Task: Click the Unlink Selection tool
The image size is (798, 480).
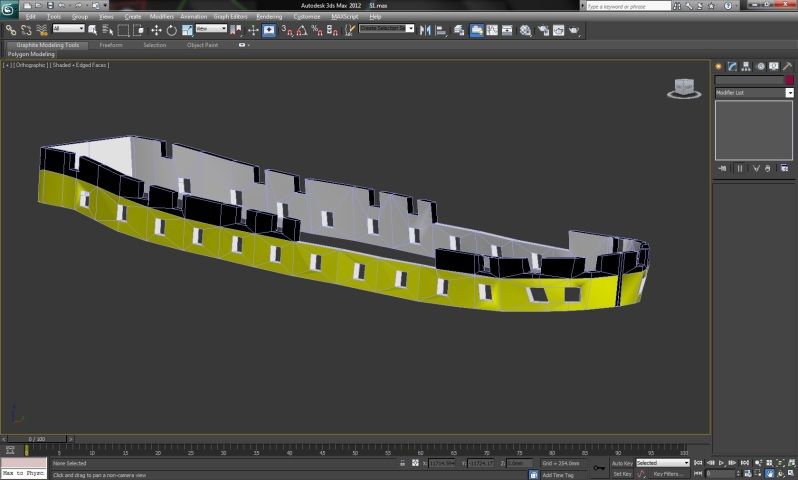Action: [26, 31]
